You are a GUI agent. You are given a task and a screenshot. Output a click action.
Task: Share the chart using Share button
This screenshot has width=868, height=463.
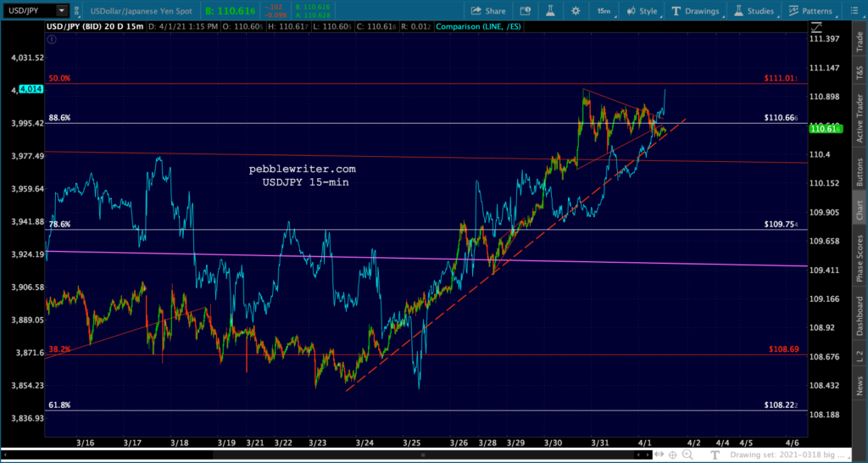tap(488, 11)
